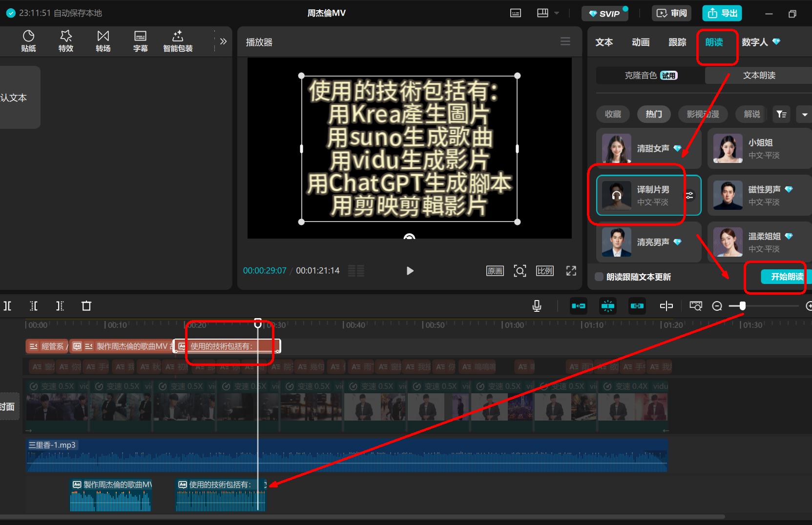This screenshot has height=525, width=812.
Task: Select the 克隆音色 sub-tab
Action: [650, 75]
